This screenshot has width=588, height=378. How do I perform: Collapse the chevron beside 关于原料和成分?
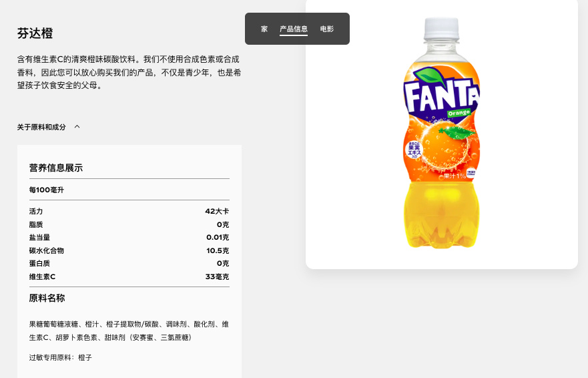[77, 127]
